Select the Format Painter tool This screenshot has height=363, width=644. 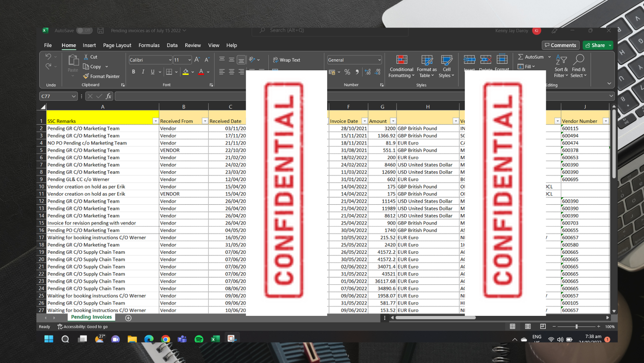pos(101,76)
